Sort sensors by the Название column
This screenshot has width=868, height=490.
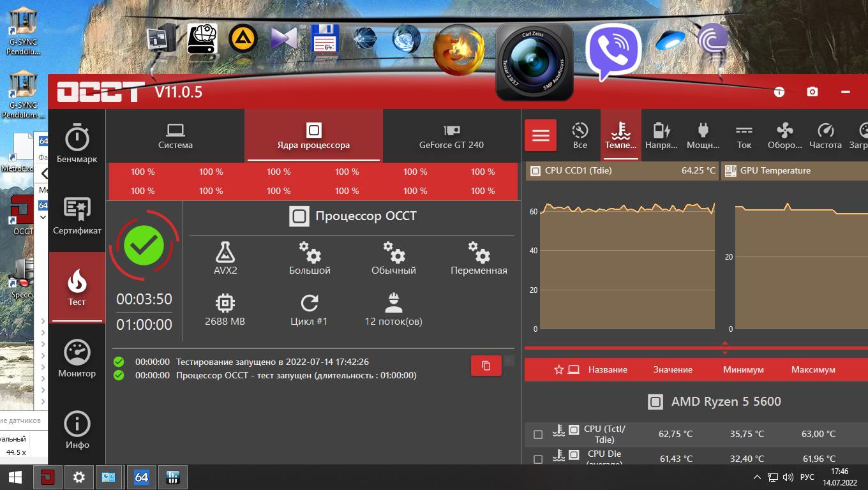coord(608,369)
